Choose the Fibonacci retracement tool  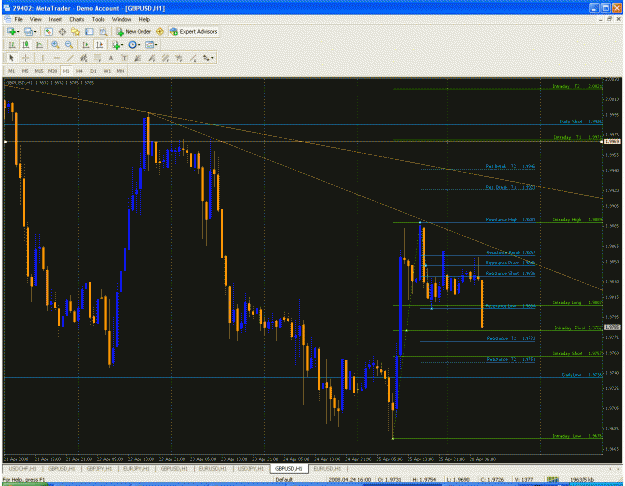[97, 58]
